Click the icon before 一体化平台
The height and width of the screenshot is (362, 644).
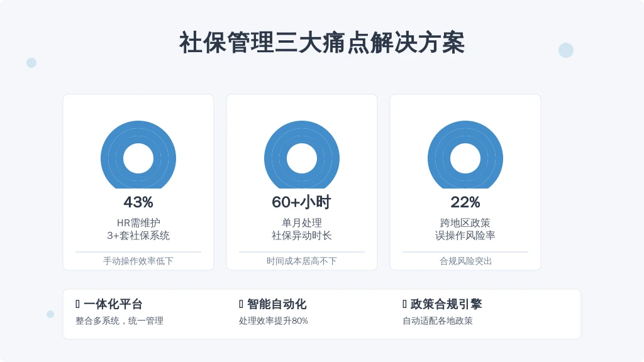coord(77,304)
